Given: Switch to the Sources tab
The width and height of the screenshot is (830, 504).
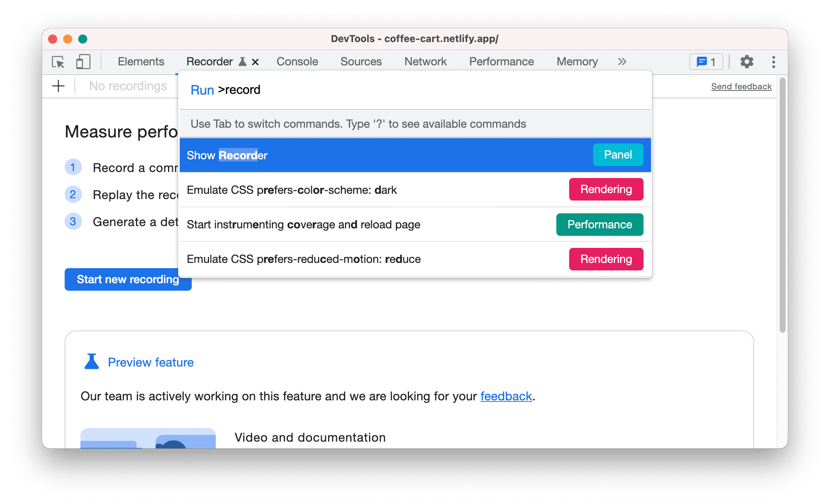Looking at the screenshot, I should [x=361, y=61].
